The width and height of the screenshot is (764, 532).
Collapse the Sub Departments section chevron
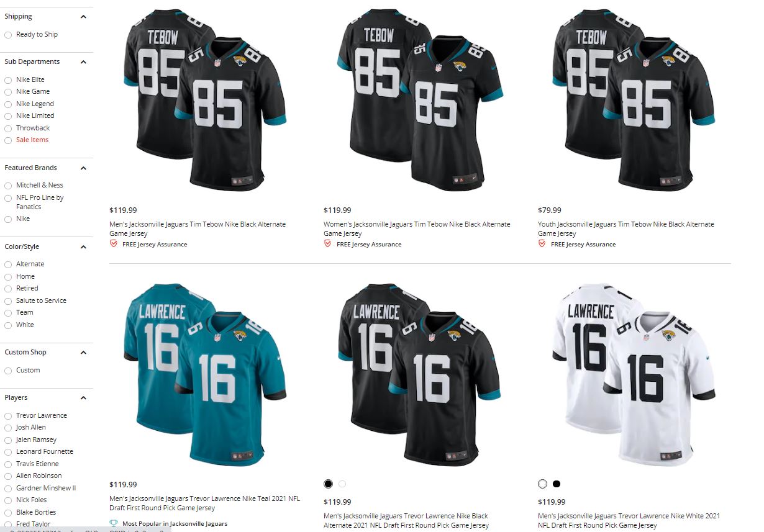pyautogui.click(x=84, y=62)
